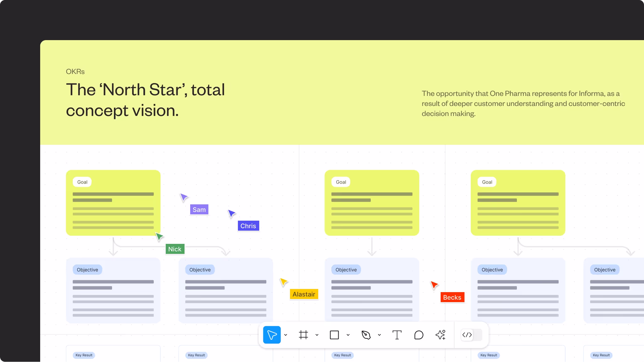Click Sam's purple cursor label

pyautogui.click(x=199, y=210)
